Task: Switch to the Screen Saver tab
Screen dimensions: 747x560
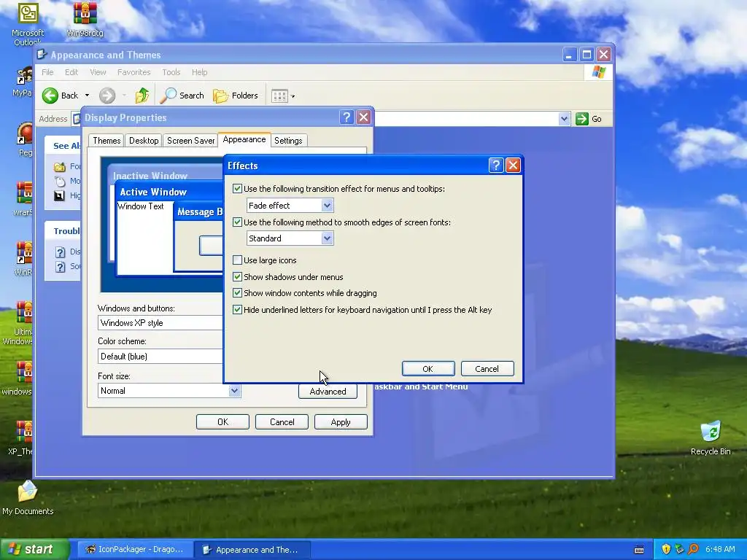Action: pyautogui.click(x=190, y=141)
